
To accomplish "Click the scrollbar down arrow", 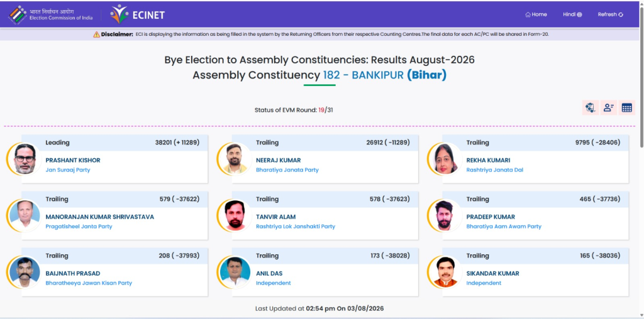I will pyautogui.click(x=641, y=315).
